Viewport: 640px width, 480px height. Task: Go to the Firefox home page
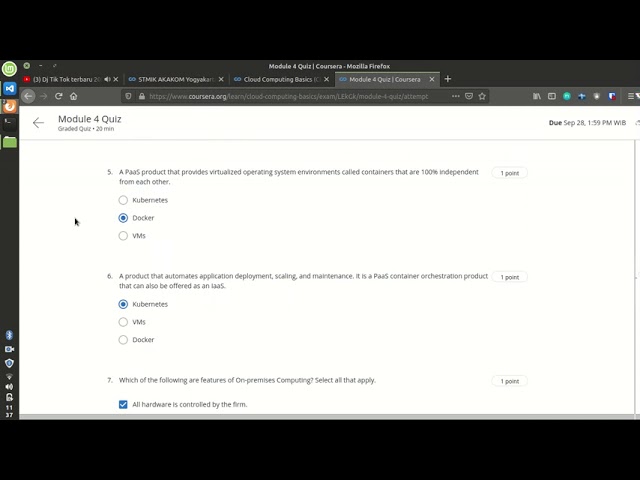click(73, 96)
